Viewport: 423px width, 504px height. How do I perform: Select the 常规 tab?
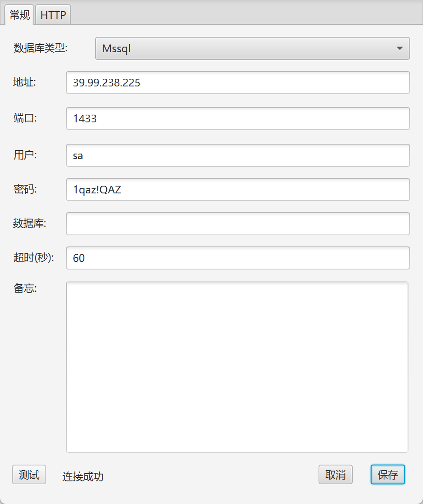20,15
